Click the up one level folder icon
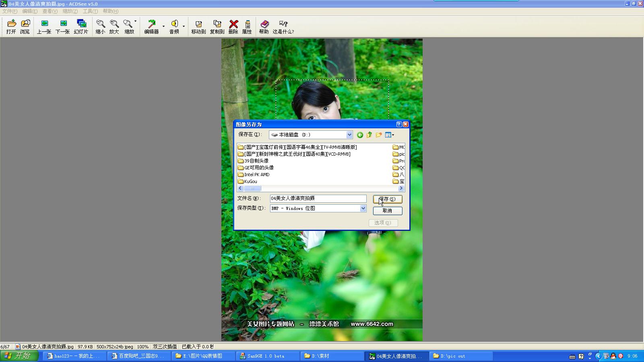This screenshot has height=362, width=644. point(369,135)
